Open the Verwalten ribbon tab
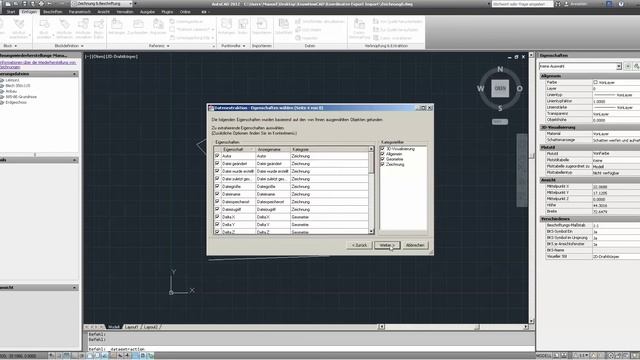 125,12
